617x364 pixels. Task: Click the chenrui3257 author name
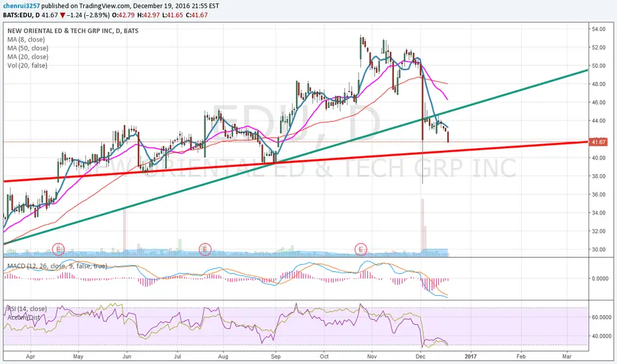pyautogui.click(x=21, y=6)
